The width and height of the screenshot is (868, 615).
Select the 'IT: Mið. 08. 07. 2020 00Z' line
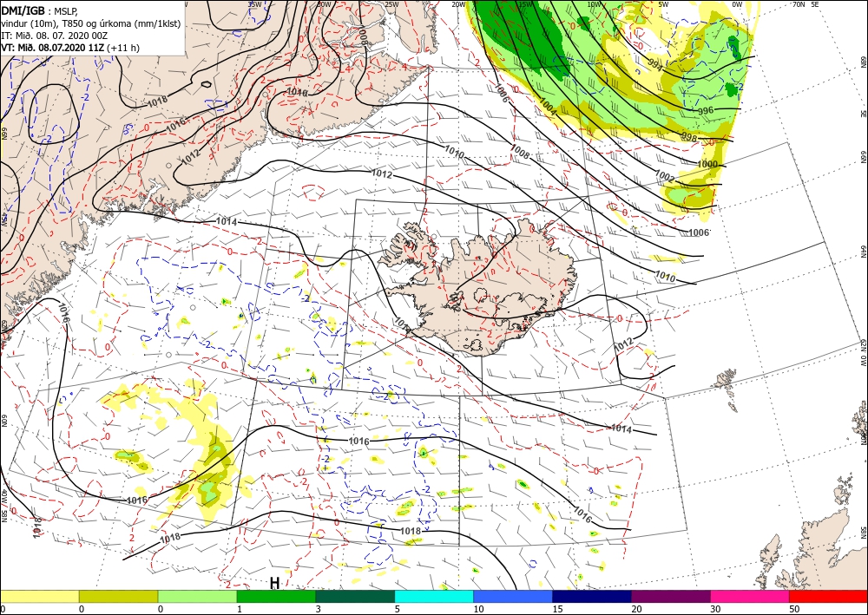point(54,36)
